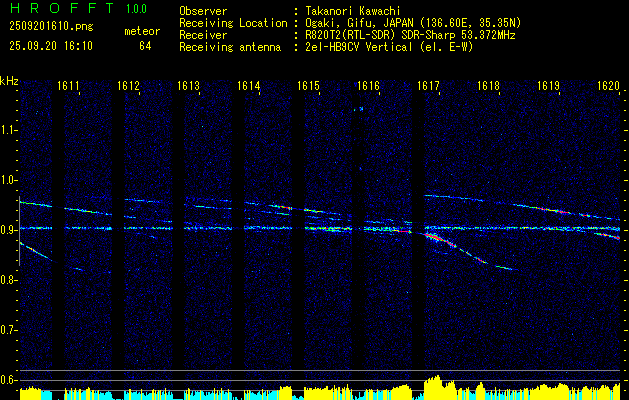
Task: Click the gray vertical range bar at left
Action: pyautogui.click(x=19, y=231)
